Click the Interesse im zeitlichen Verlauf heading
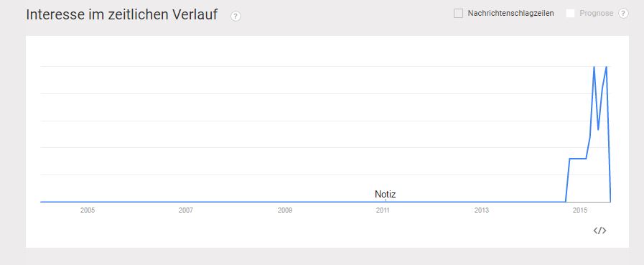 pyautogui.click(x=121, y=15)
